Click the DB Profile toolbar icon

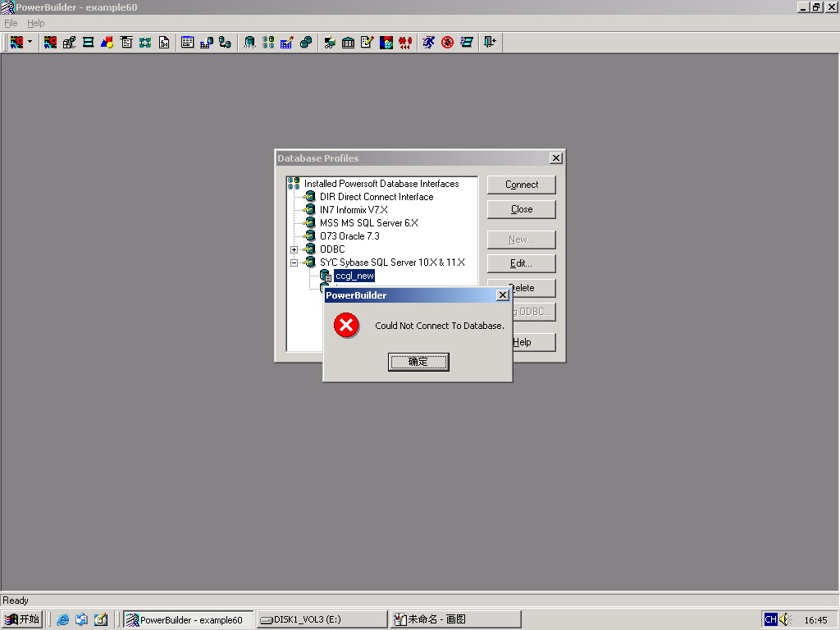(x=268, y=43)
